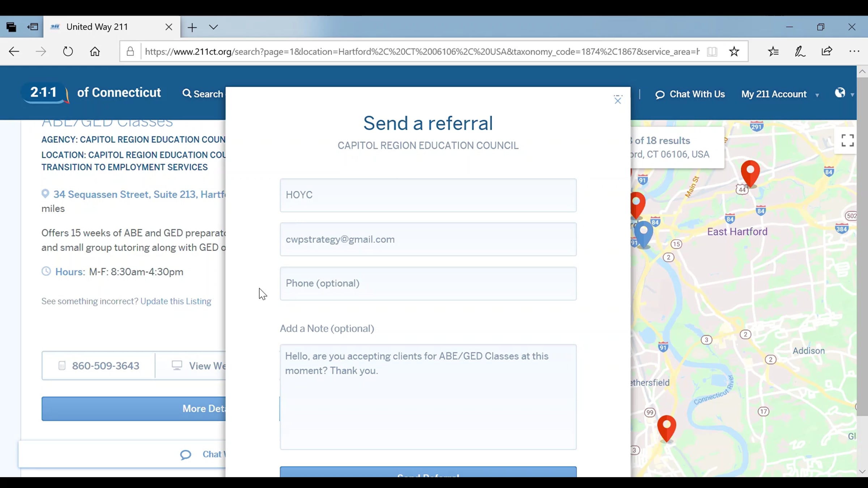868x488 pixels.
Task: Click the page scrollbar down arrow
Action: pos(862,471)
